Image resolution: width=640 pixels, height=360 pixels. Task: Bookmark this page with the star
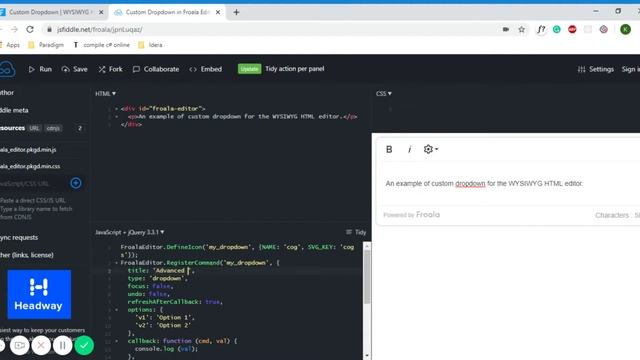click(x=522, y=29)
